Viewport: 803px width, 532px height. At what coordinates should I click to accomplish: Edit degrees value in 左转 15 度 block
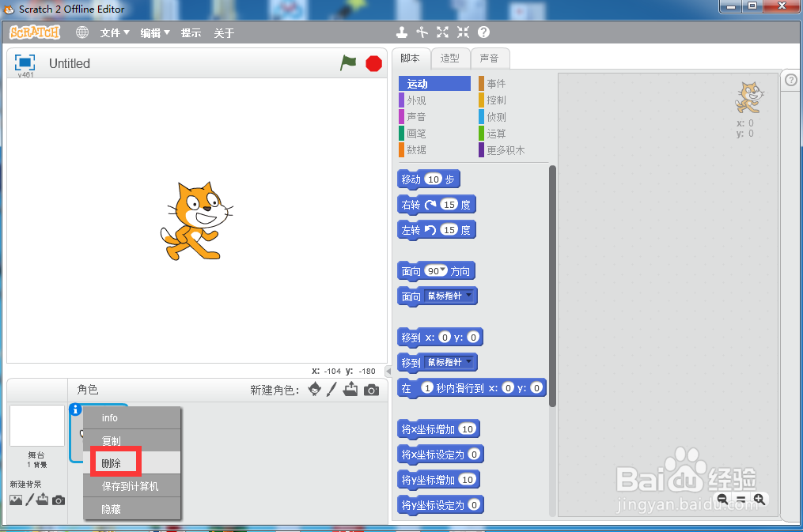tap(449, 230)
